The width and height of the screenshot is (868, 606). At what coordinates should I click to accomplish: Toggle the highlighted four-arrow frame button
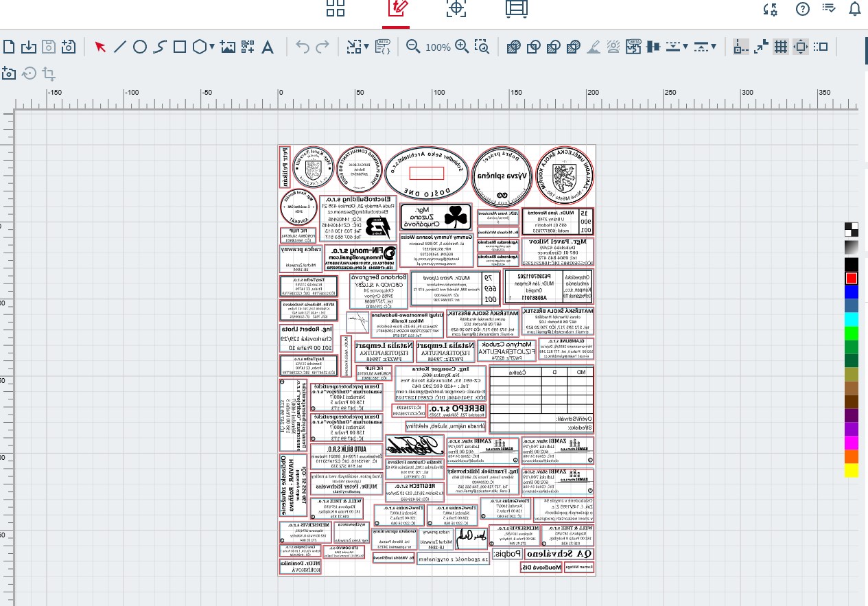coord(800,47)
